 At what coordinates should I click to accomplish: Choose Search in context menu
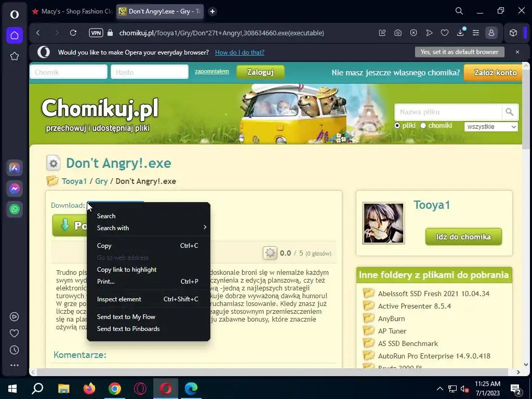coord(149,216)
